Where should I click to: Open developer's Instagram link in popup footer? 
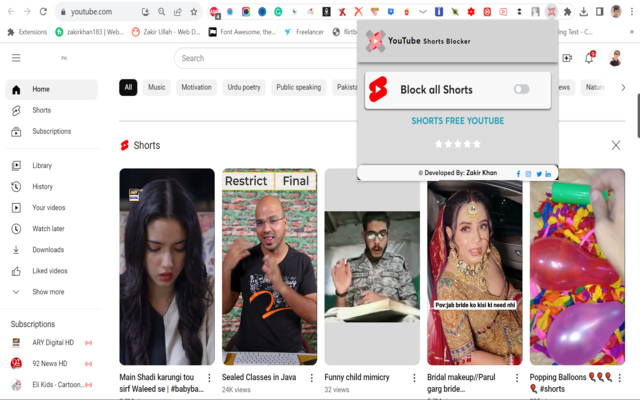(x=528, y=174)
